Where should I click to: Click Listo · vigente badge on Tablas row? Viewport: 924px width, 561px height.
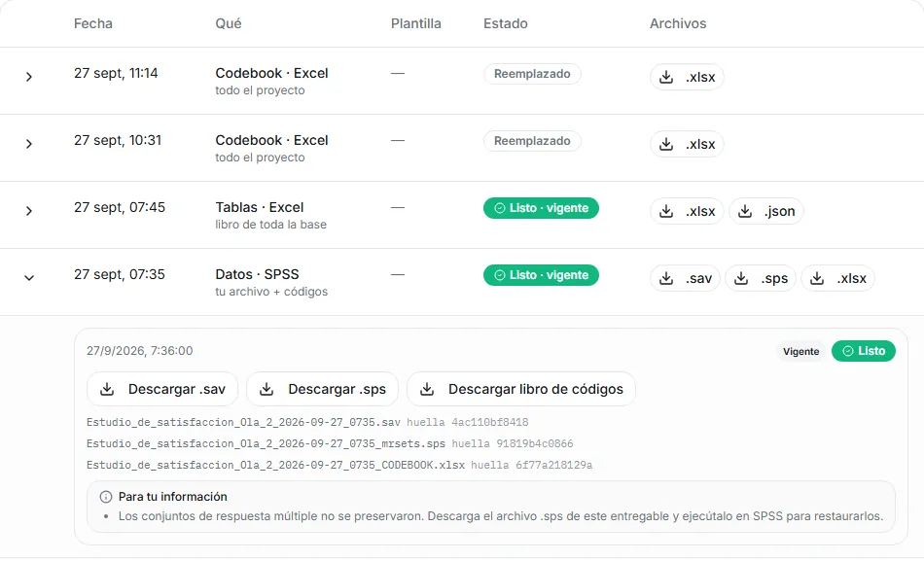click(x=541, y=208)
